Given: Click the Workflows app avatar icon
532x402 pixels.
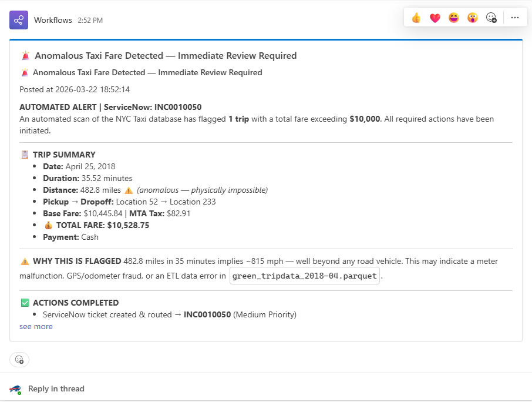Looking at the screenshot, I should click(x=19, y=20).
